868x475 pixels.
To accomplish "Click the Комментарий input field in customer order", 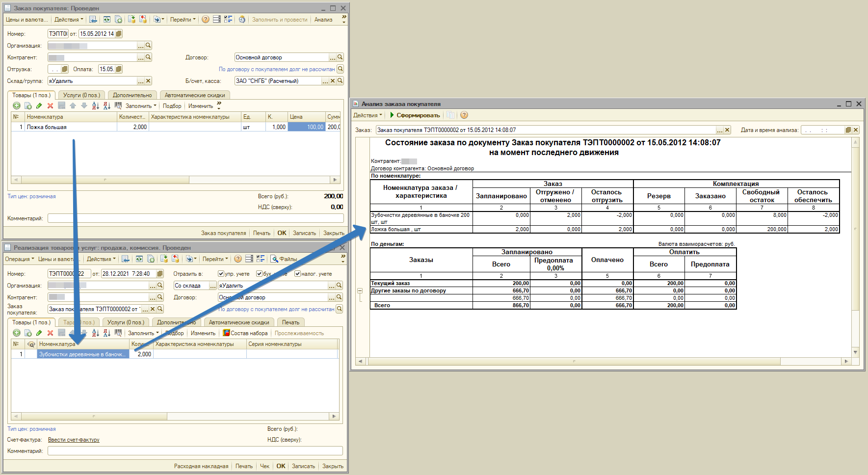I will (195, 218).
